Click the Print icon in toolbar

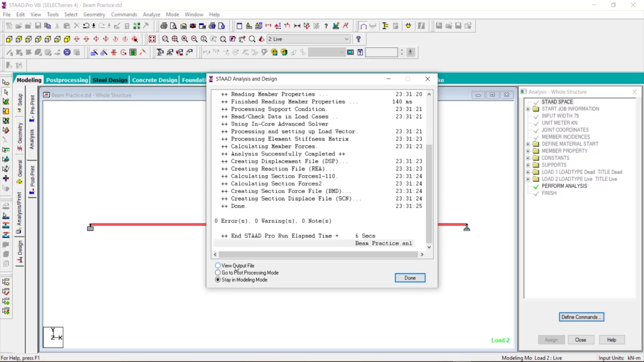click(x=164, y=26)
